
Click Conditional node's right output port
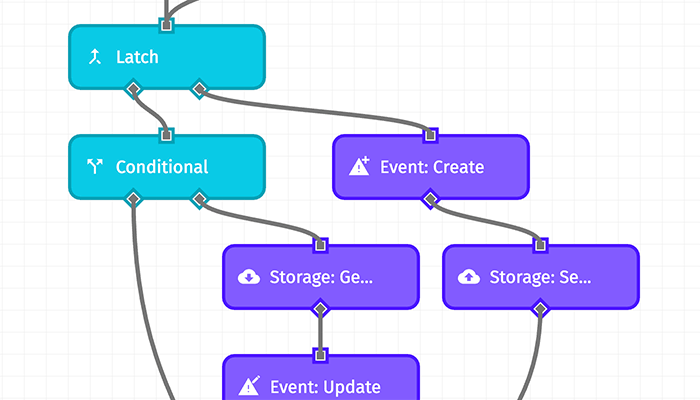coord(199,199)
